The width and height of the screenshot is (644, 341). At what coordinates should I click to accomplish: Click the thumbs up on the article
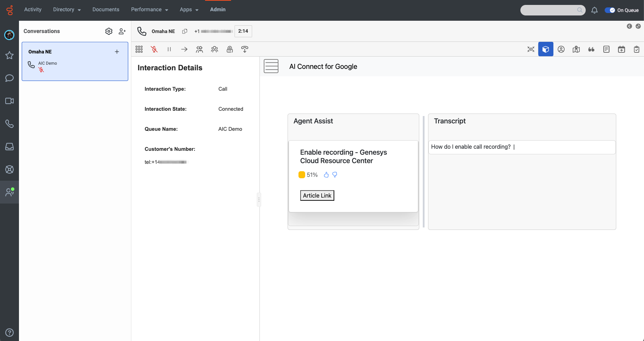[x=326, y=175]
